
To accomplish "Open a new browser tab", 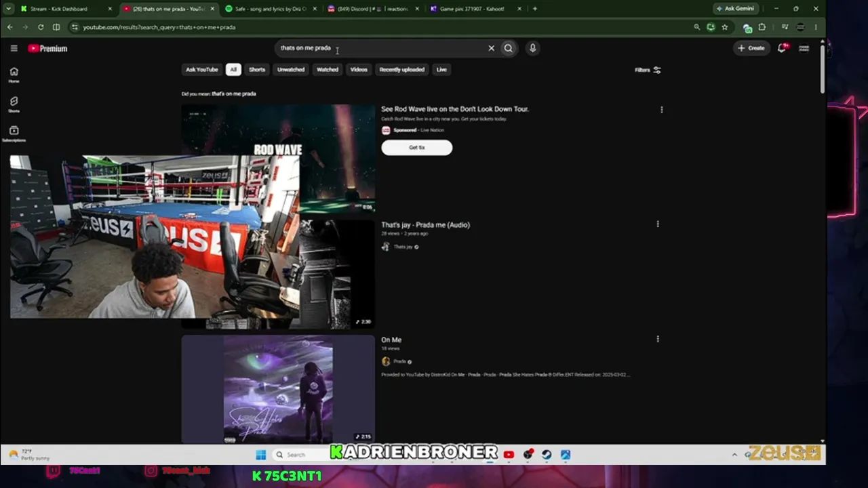I will (x=534, y=9).
